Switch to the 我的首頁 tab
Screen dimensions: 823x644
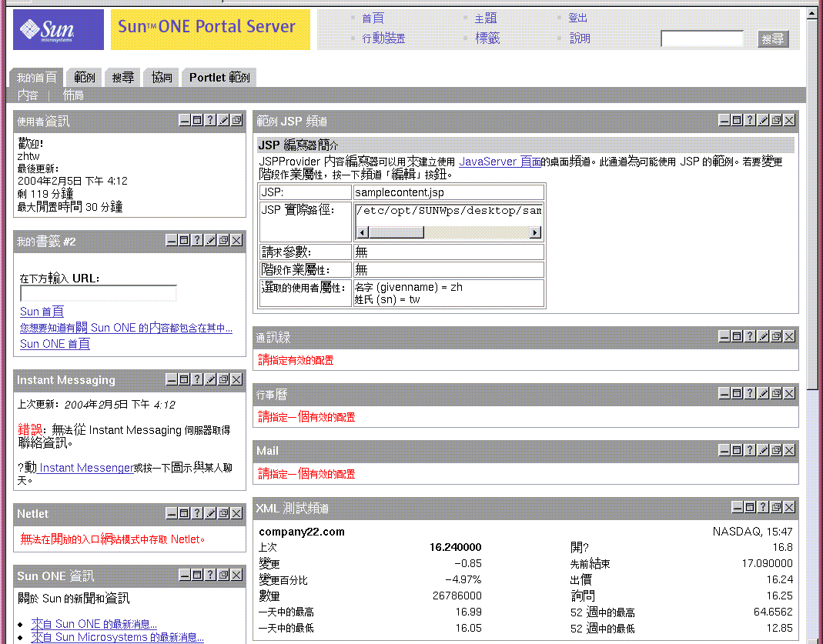tap(37, 78)
